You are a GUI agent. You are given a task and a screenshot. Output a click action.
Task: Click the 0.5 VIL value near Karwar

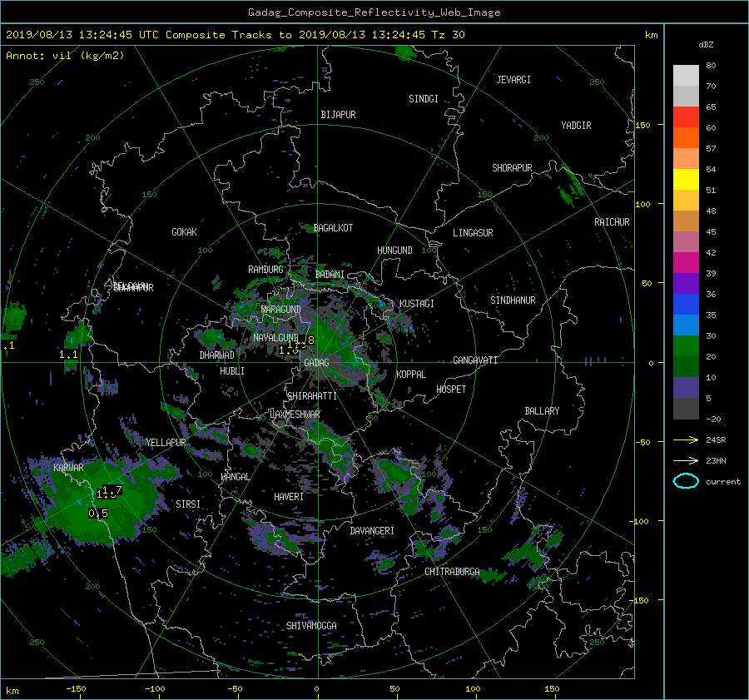98,514
